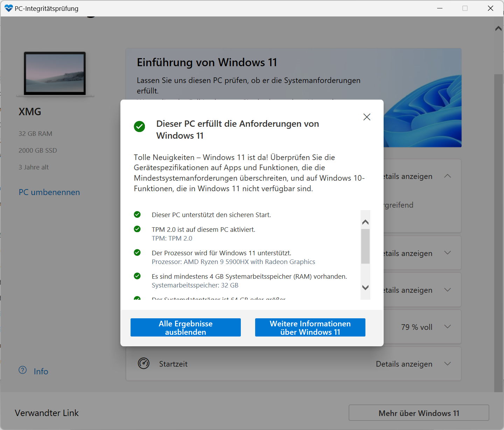This screenshot has height=430, width=504.
Task: Click the Startzeit label
Action: 173,364
